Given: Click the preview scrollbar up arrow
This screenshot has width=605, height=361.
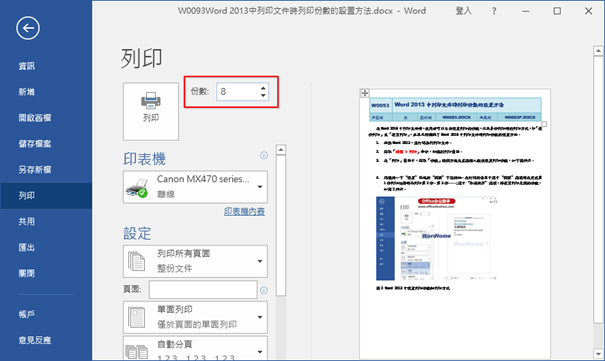Looking at the screenshot, I should 598,51.
